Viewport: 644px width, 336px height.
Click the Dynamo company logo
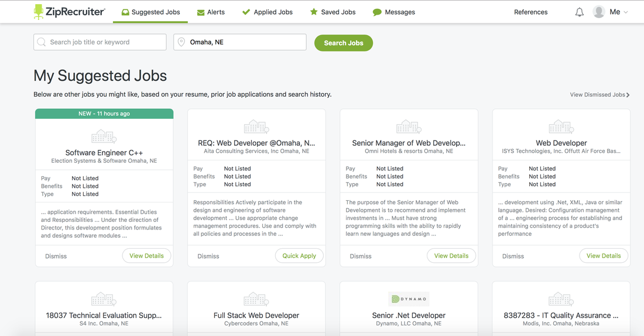pos(409,299)
